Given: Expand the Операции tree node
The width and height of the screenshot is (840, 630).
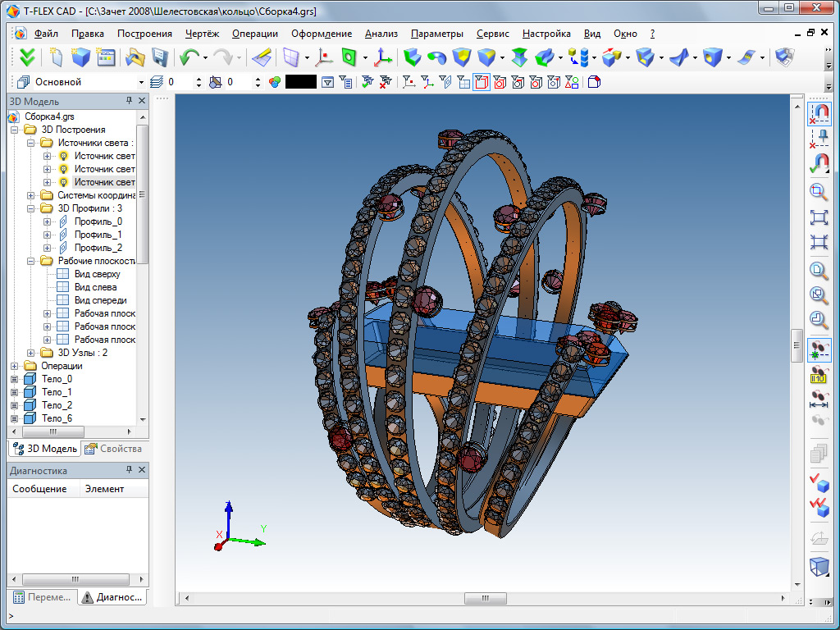Looking at the screenshot, I should [x=14, y=366].
